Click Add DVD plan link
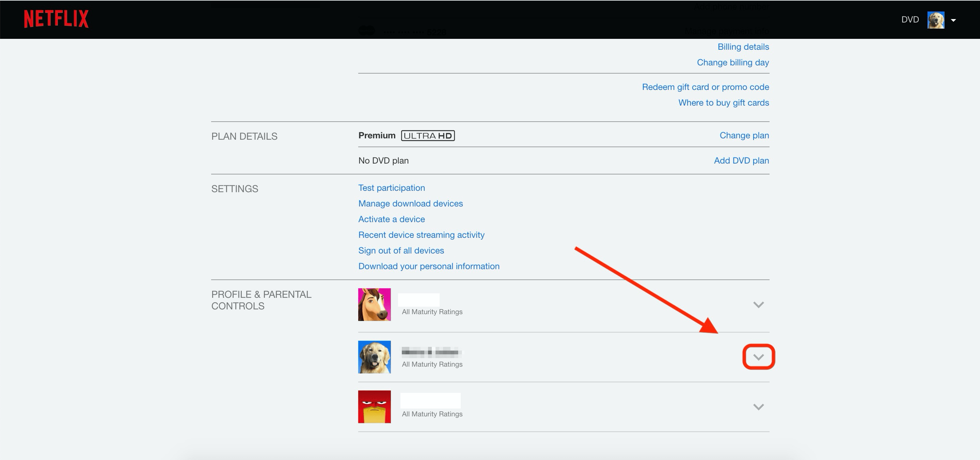980x460 pixels. coord(741,161)
